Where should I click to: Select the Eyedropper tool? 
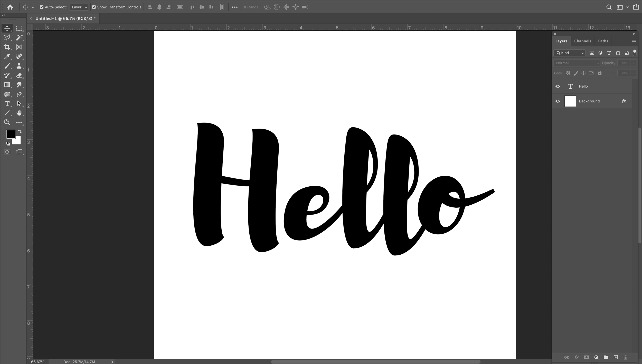click(7, 56)
